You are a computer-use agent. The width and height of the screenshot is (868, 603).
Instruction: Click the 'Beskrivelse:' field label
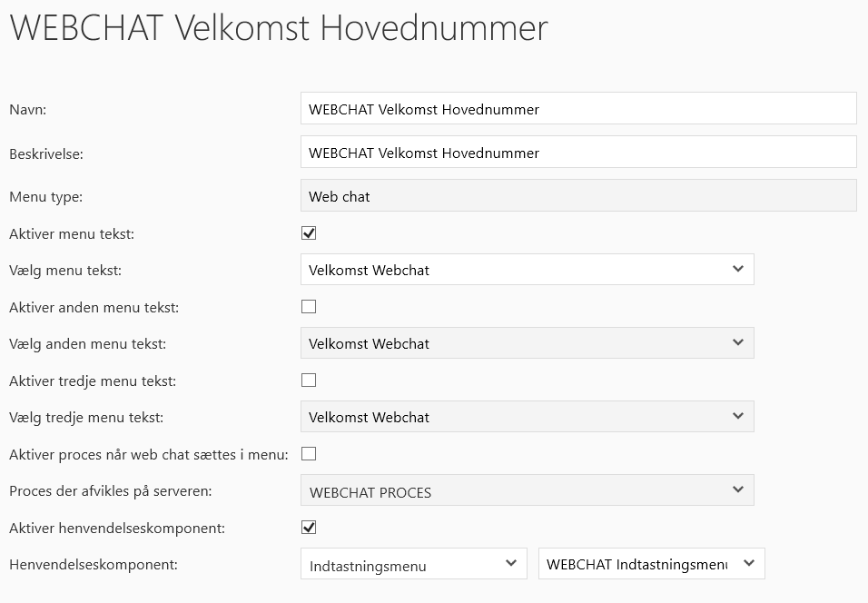46,153
